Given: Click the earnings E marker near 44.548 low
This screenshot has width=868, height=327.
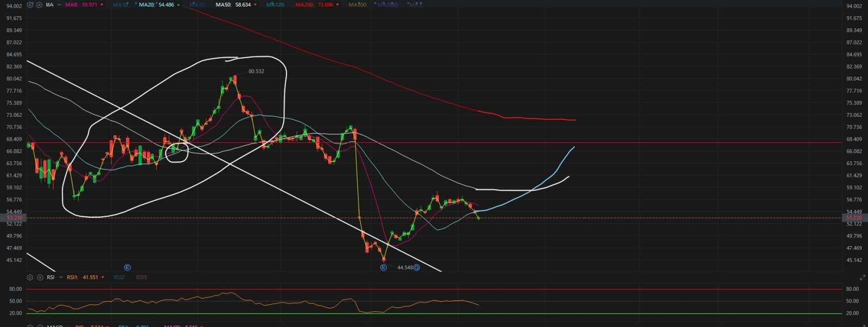Looking at the screenshot, I should point(384,268).
